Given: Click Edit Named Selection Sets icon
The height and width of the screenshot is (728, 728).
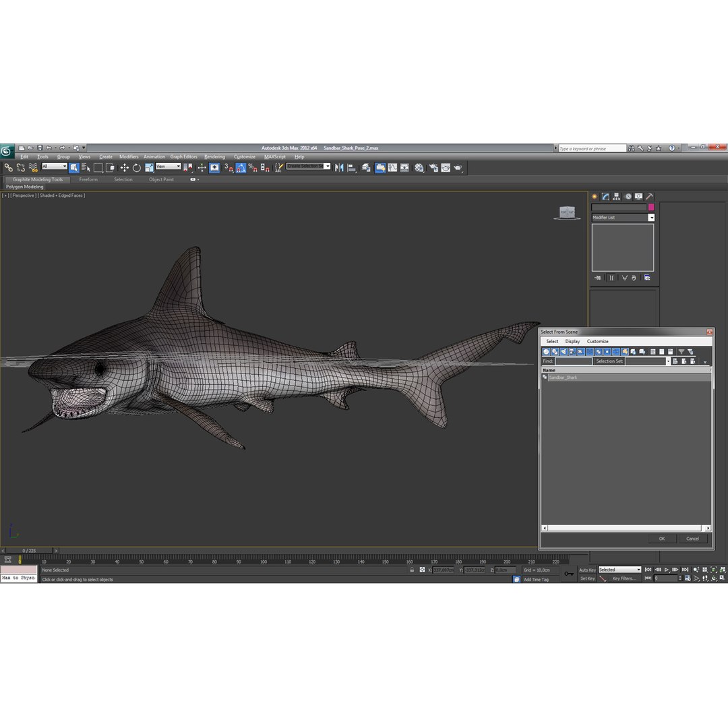Looking at the screenshot, I should pos(278,168).
